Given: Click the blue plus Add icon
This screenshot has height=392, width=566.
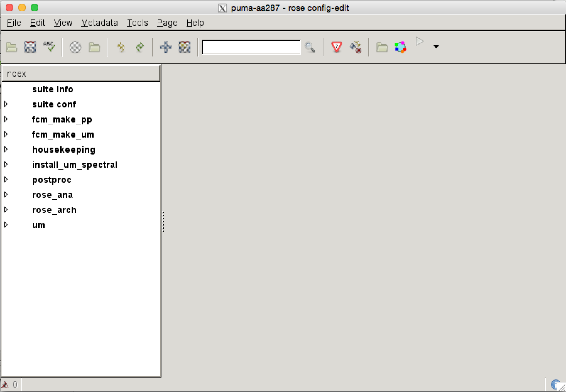Looking at the screenshot, I should pyautogui.click(x=166, y=47).
